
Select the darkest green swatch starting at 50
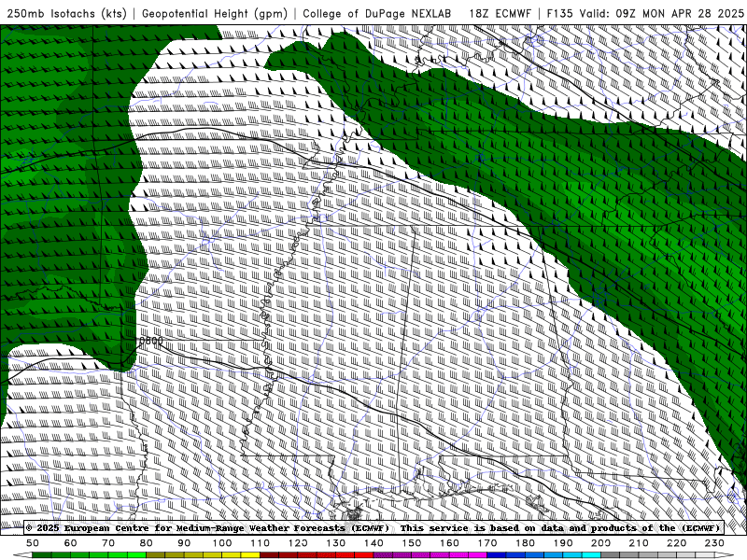click(x=42, y=555)
